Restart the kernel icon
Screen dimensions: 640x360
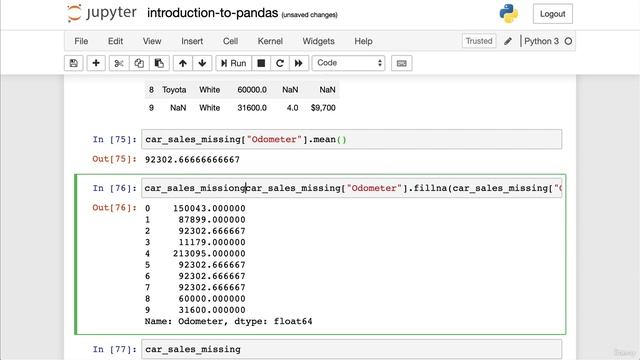click(280, 63)
